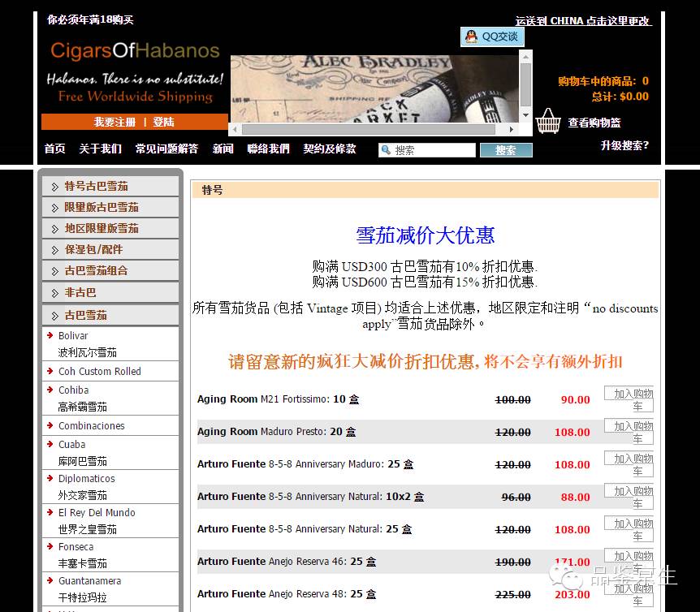Screen dimensions: 700x612
Task: Open the Bolivar brand link
Action: click(73, 336)
